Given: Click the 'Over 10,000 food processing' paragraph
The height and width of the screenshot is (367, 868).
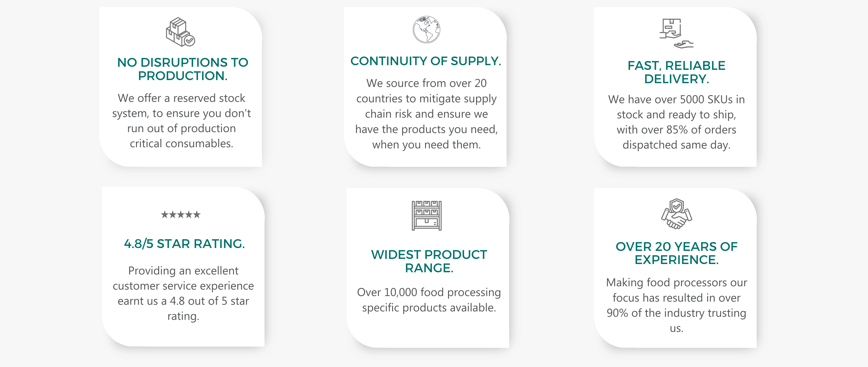Looking at the screenshot, I should (429, 300).
